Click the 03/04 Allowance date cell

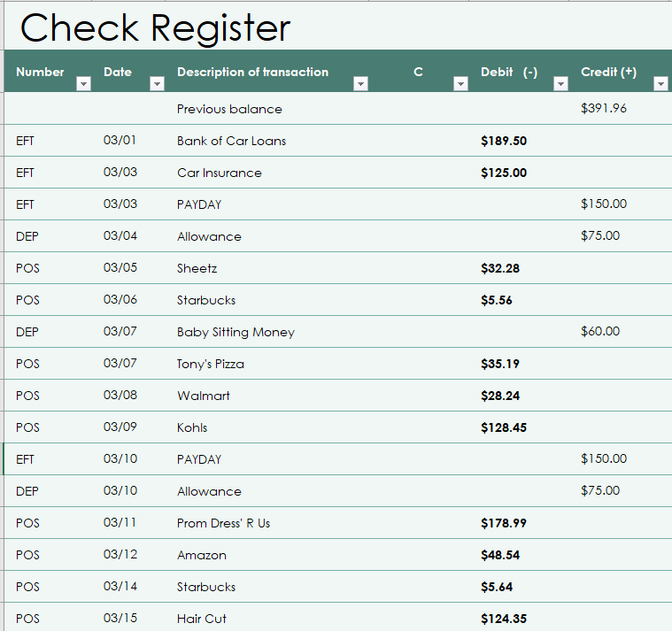point(120,235)
